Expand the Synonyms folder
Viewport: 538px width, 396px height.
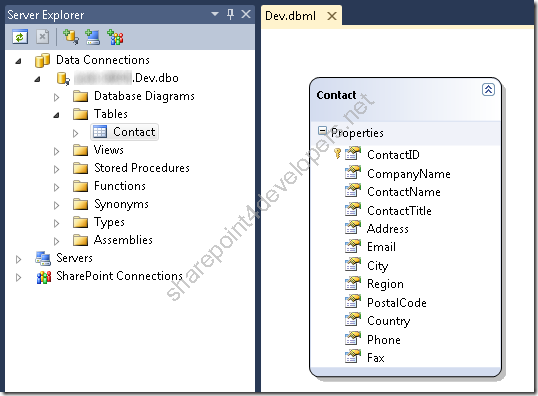tap(56, 205)
